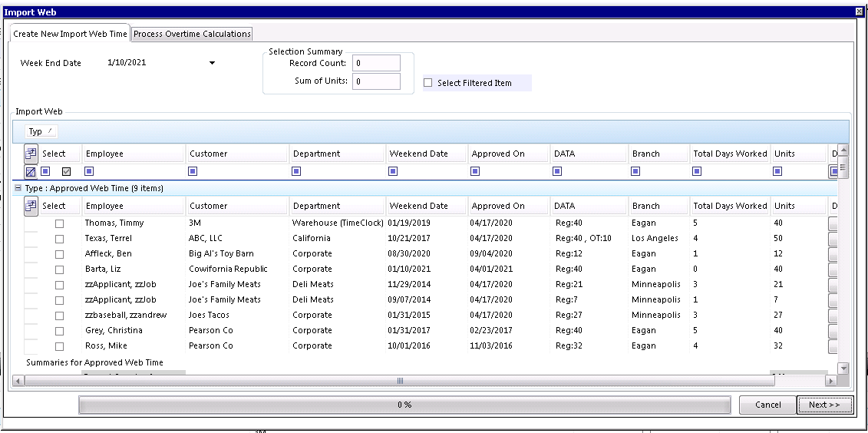The height and width of the screenshot is (433, 868).
Task: Open filter operator icon for DATA column
Action: pyautogui.click(x=557, y=172)
